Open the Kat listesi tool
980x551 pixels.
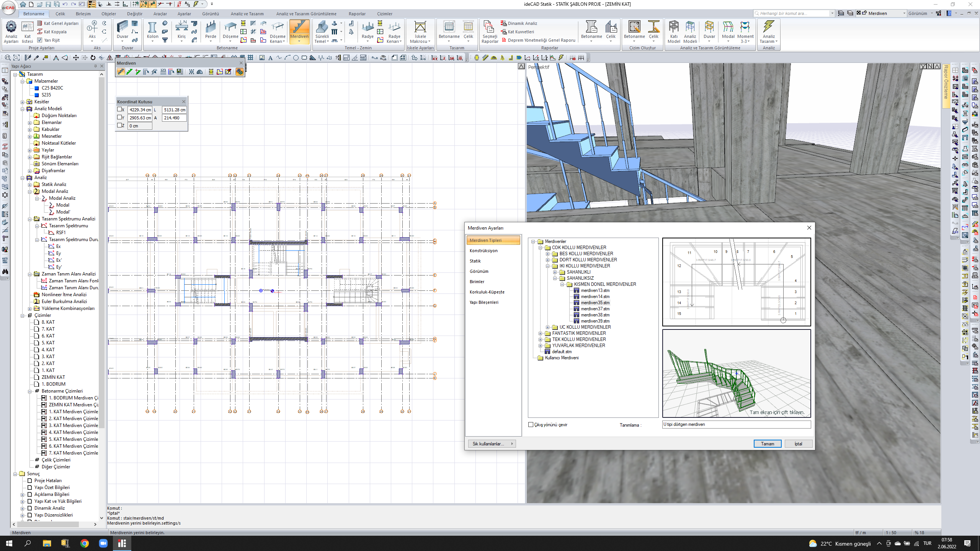click(27, 32)
